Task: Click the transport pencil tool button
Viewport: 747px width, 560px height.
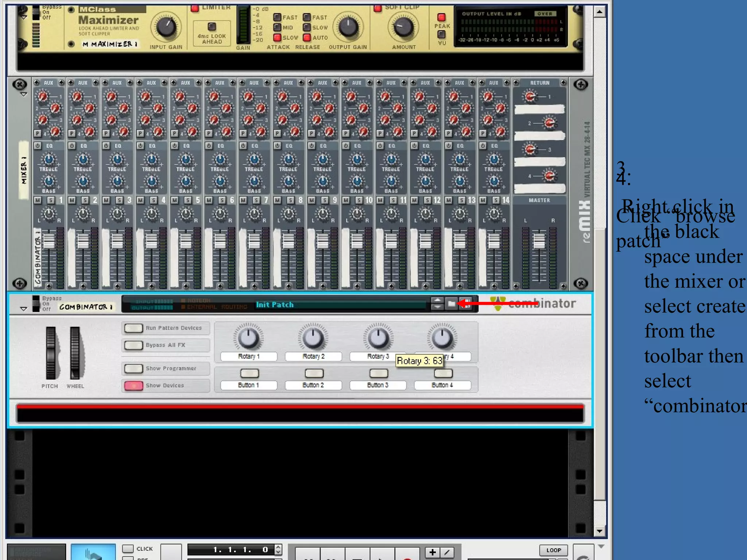Action: [x=447, y=552]
